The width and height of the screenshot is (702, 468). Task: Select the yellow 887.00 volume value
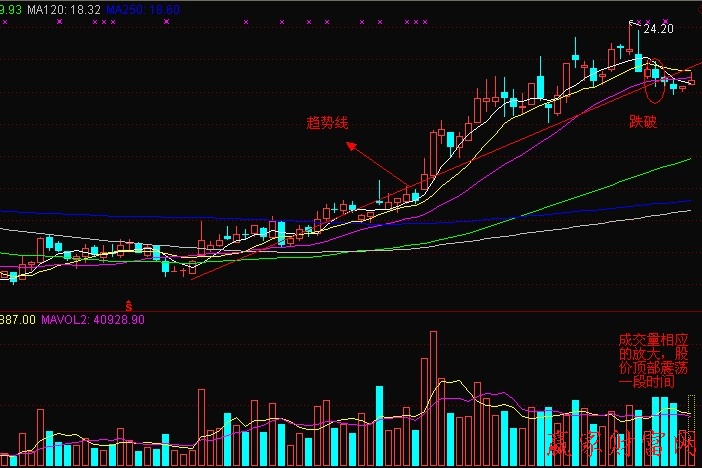[x=17, y=320]
